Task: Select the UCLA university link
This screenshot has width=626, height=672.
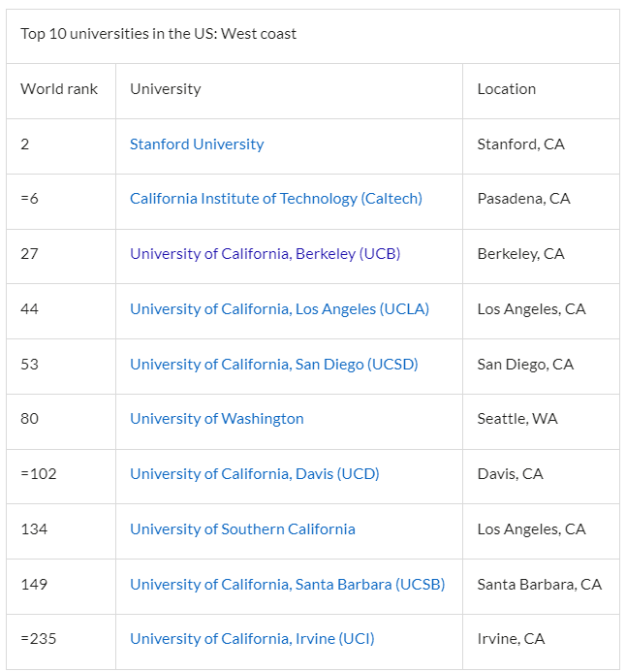Action: coord(279,309)
